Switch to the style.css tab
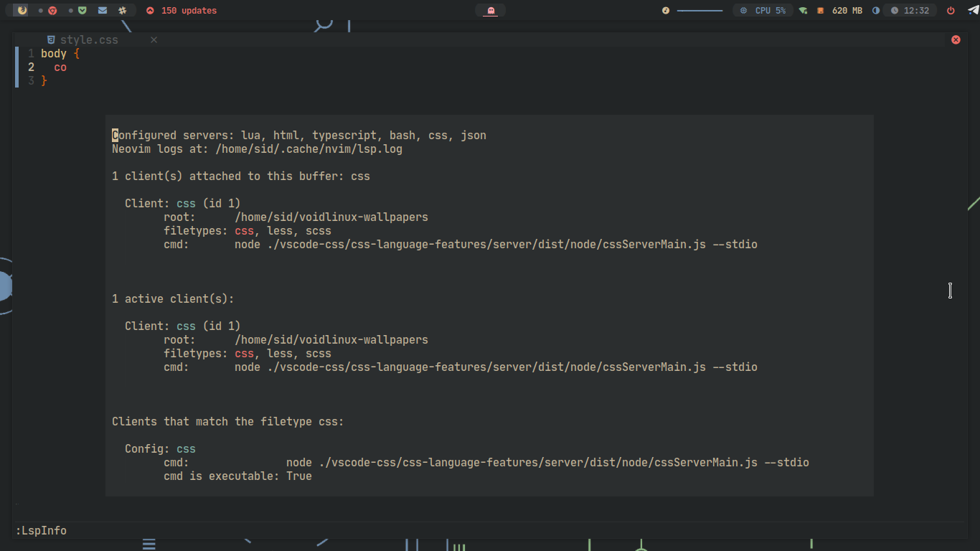 click(89, 39)
